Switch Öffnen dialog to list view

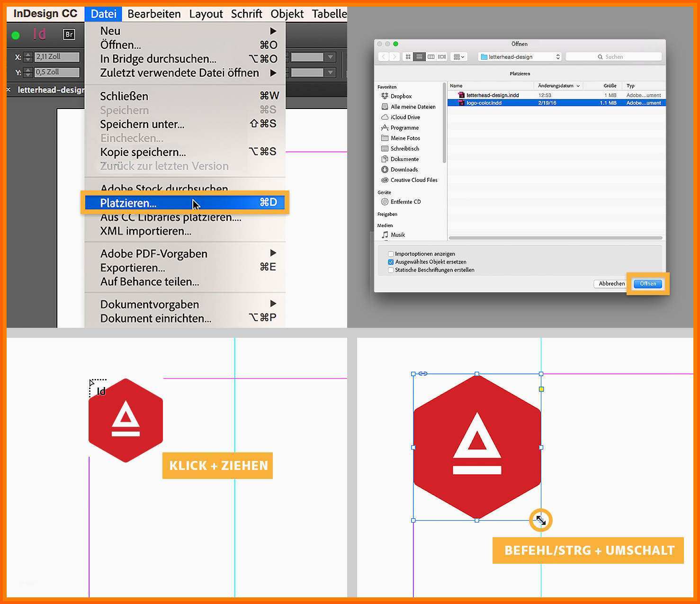pos(419,57)
